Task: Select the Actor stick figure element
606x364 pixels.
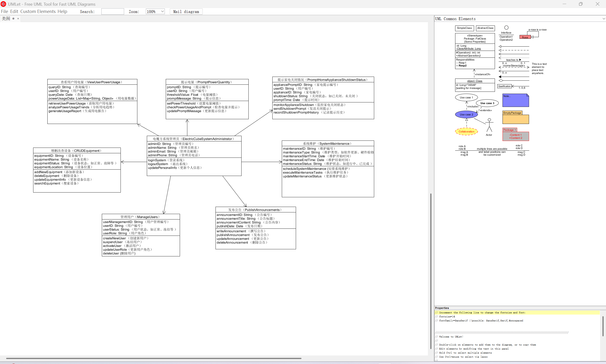Action: click(x=489, y=126)
